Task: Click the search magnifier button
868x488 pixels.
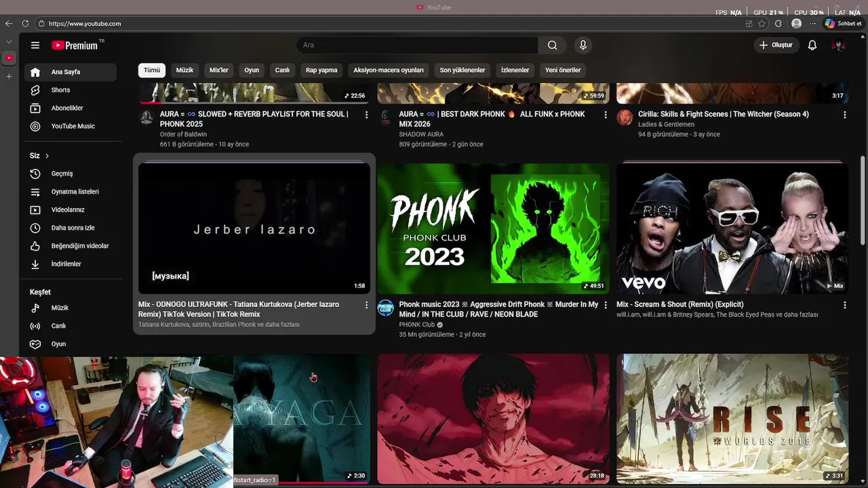Action: click(552, 45)
